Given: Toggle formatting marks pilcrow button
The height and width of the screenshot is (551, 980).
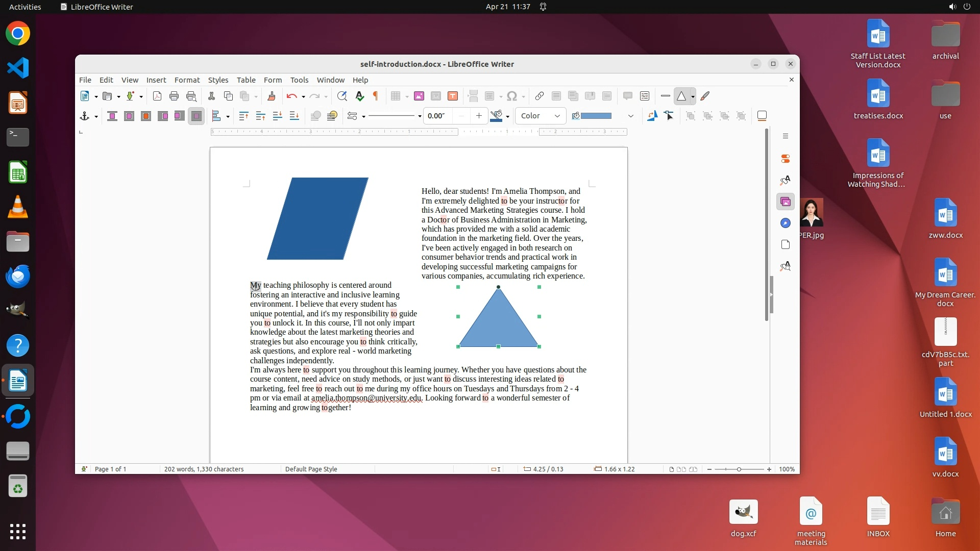Looking at the screenshot, I should coord(376,96).
